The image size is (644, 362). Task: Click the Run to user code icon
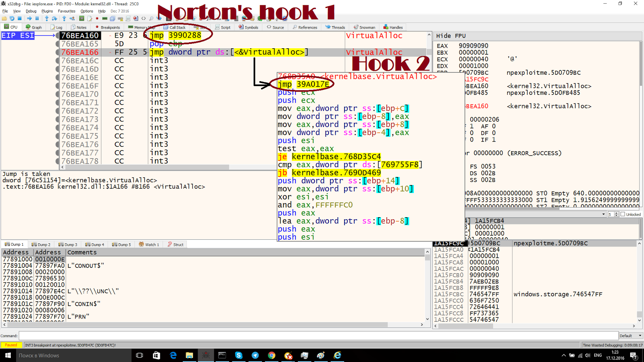pyautogui.click(x=72, y=19)
